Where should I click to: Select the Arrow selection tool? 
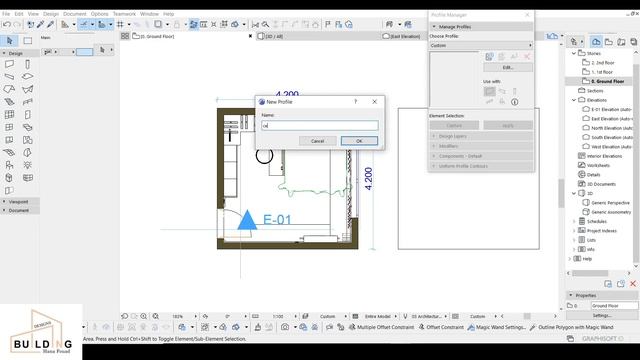(x=10, y=40)
